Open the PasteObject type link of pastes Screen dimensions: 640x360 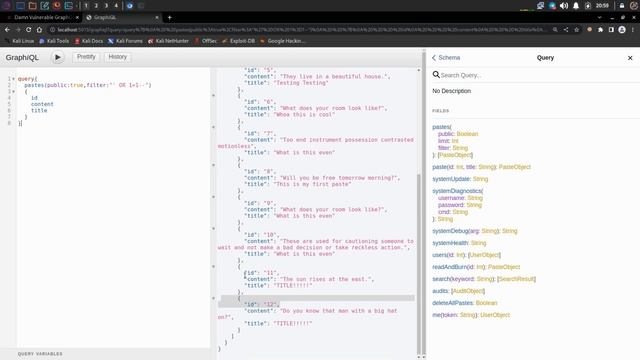pos(455,155)
